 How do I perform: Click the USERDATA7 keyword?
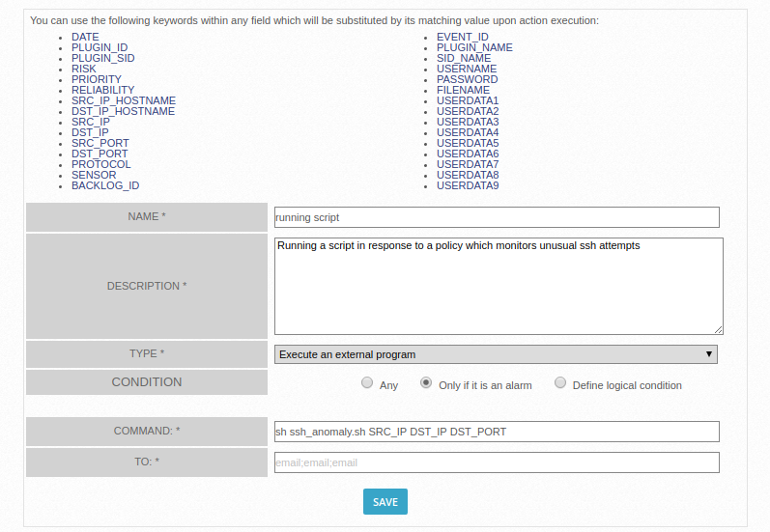tap(468, 164)
